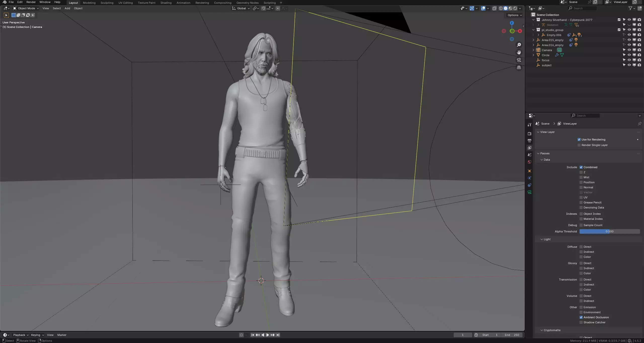644x343 pixels.
Task: Open the viewport Add menu
Action: click(67, 8)
